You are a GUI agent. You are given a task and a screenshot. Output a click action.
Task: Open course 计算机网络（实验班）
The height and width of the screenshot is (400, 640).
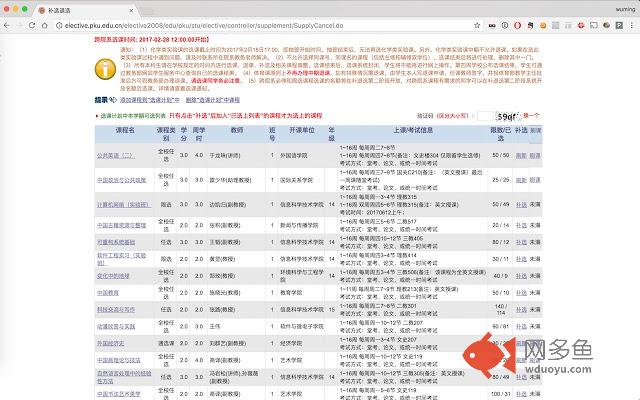point(124,204)
